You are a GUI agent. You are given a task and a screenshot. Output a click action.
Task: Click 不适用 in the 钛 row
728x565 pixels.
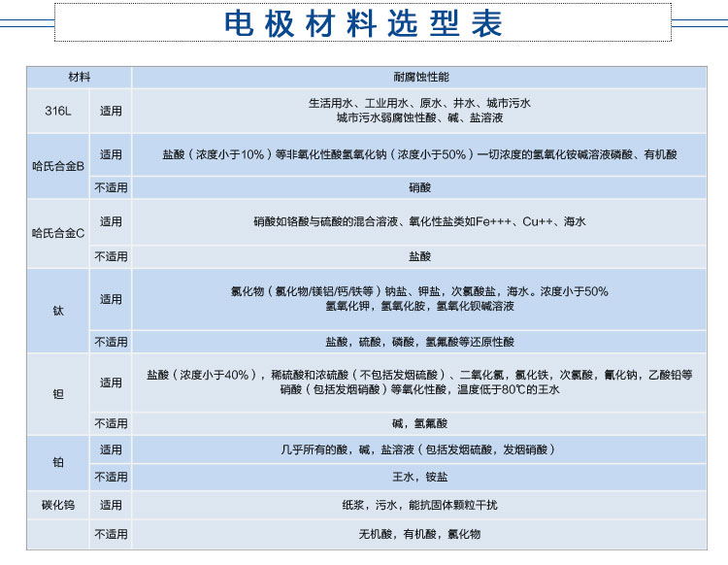pos(111,342)
